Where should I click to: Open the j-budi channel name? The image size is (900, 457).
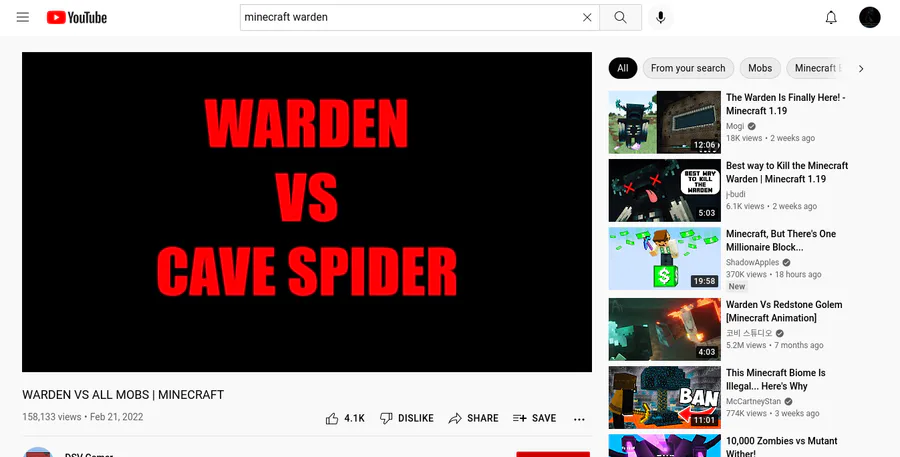pos(735,195)
